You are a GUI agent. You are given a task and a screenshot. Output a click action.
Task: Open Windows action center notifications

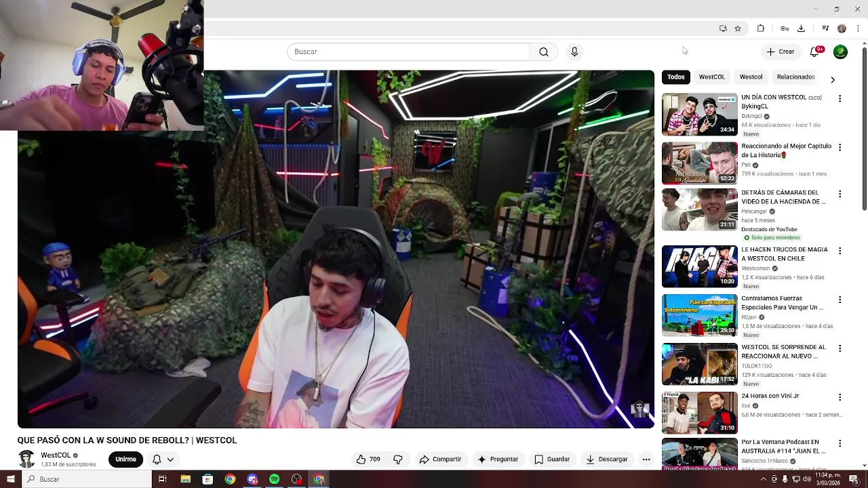854,479
